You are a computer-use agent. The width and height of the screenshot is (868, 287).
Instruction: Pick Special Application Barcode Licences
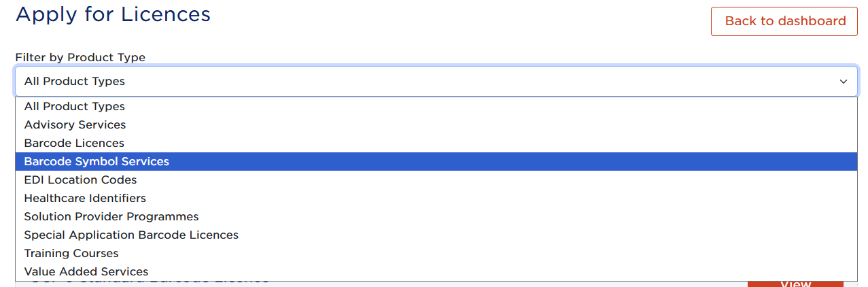[x=131, y=235]
